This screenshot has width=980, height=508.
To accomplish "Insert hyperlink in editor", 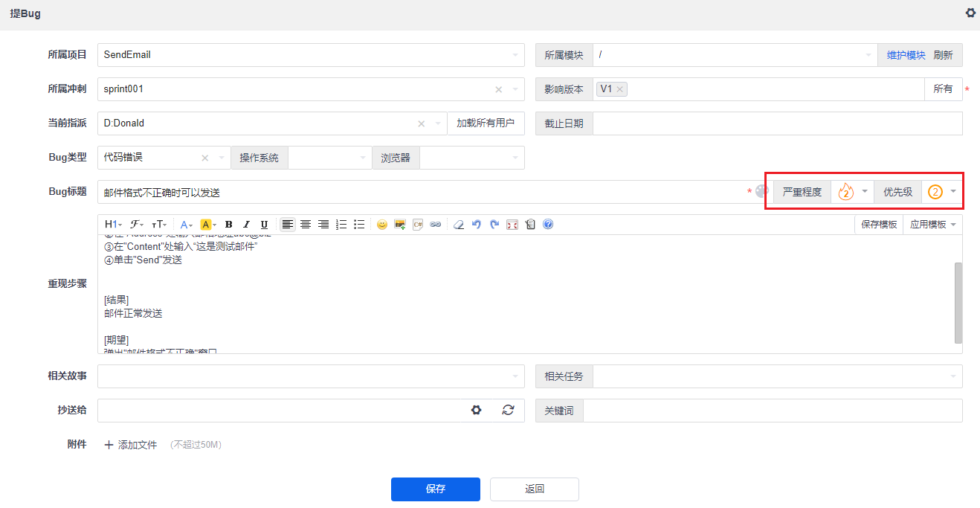I will [436, 224].
